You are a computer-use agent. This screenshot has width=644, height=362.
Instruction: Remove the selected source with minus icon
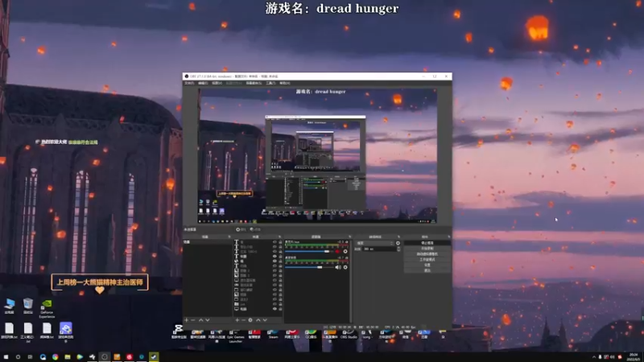[x=244, y=320]
